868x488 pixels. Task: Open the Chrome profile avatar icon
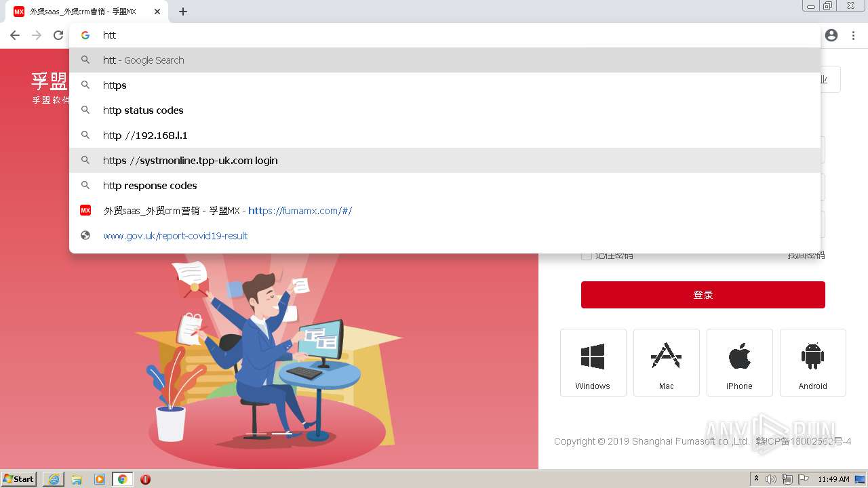click(831, 35)
